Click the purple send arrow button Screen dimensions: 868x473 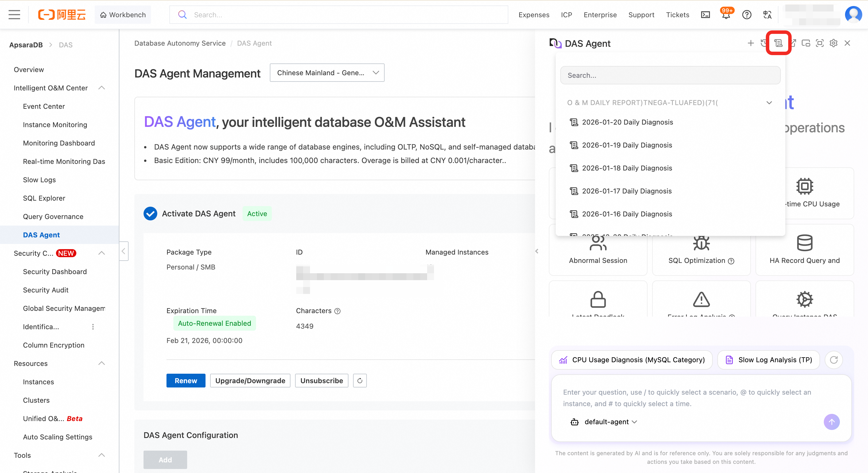click(831, 422)
